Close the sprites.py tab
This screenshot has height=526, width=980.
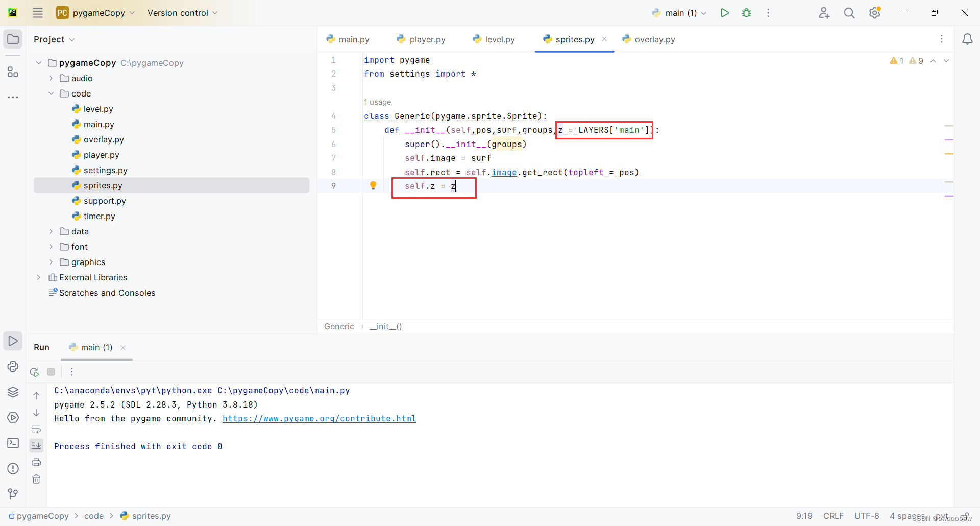point(604,39)
